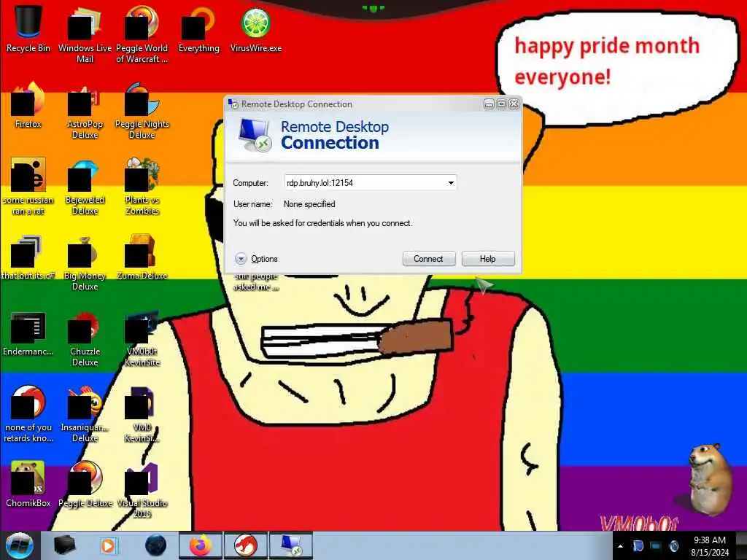Screen dimensions: 747x560
Task: Select Chuzzle Deluxe desktop icon
Action: 85,338
